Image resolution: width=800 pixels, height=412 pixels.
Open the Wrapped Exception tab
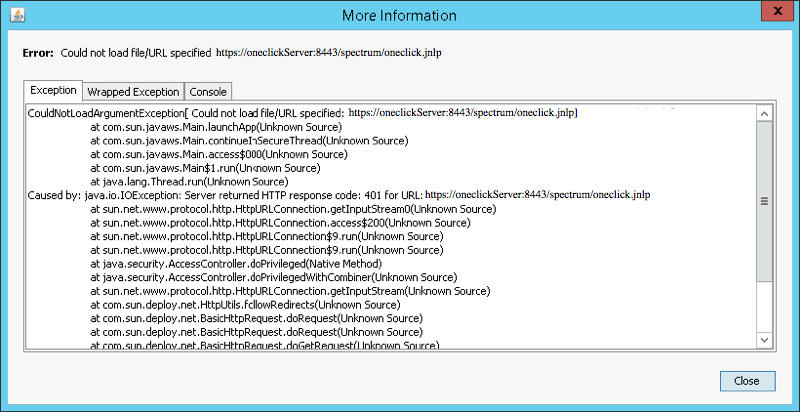tap(133, 92)
